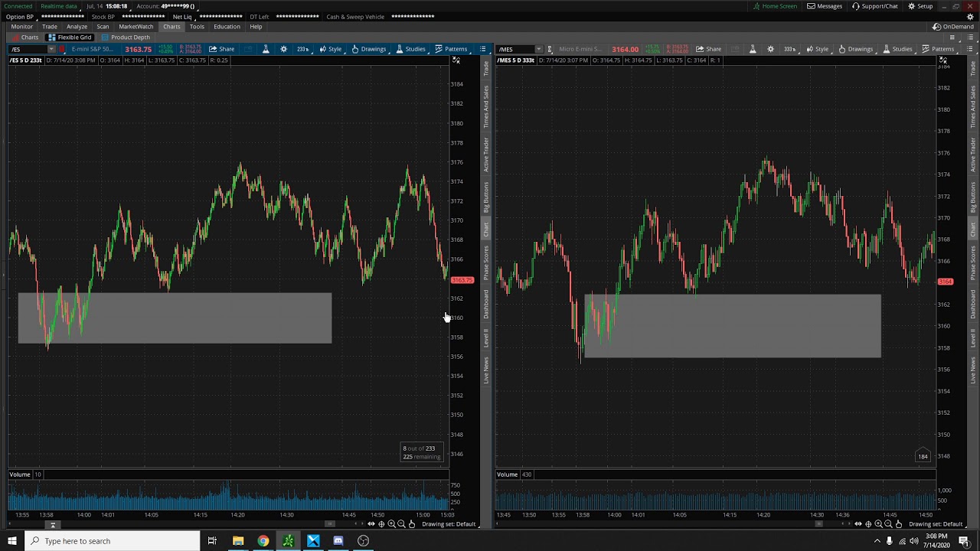This screenshot has height=551, width=980.
Task: Open File Explorer from the taskbar
Action: coord(238,541)
